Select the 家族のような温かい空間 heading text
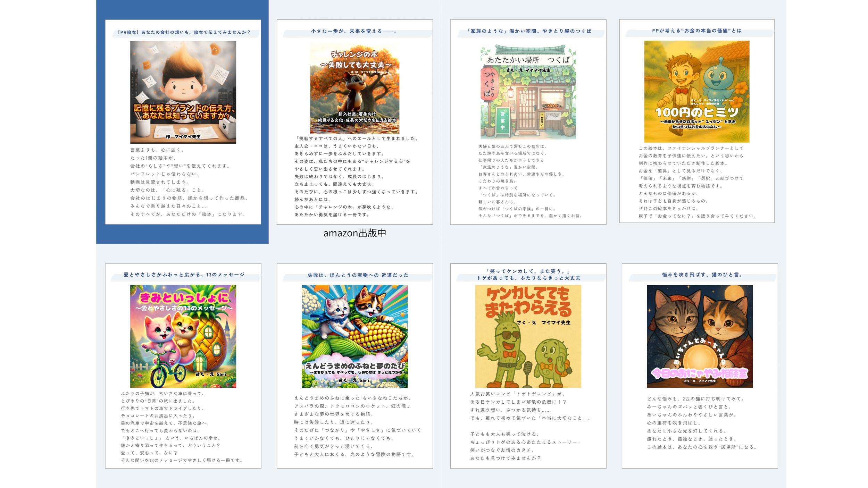 528,31
